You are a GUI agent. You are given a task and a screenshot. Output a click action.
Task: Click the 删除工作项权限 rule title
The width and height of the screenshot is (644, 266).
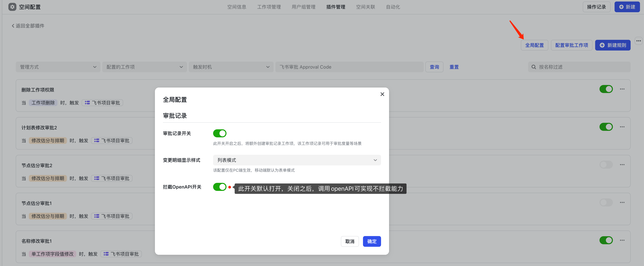pyautogui.click(x=38, y=90)
